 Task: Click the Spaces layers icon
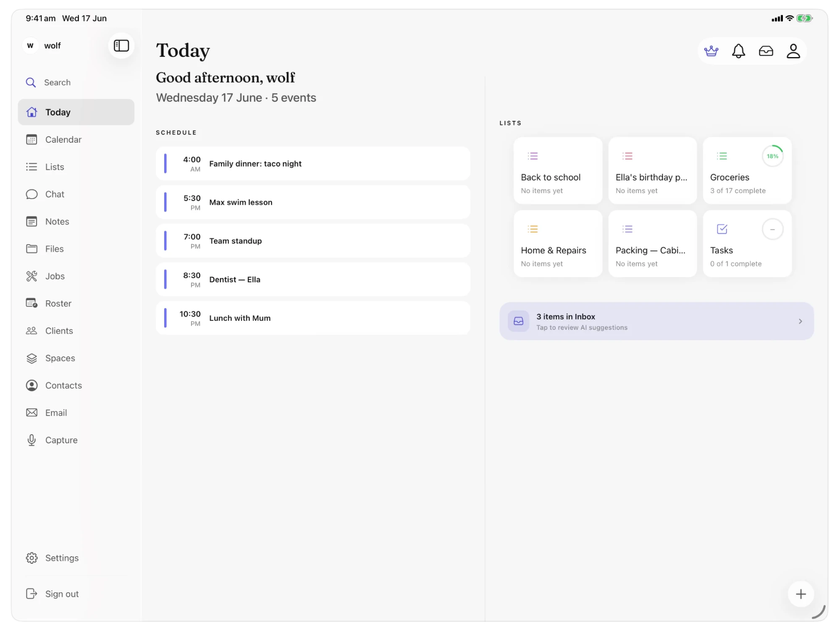tap(31, 358)
